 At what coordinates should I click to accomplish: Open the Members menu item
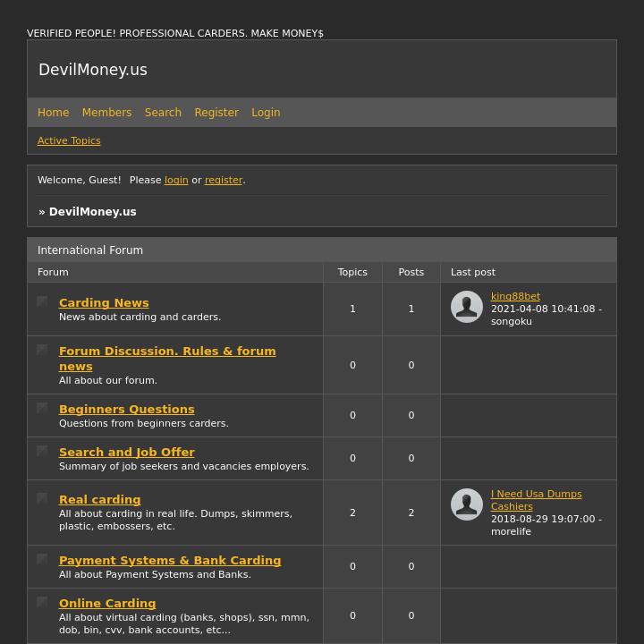(x=106, y=113)
